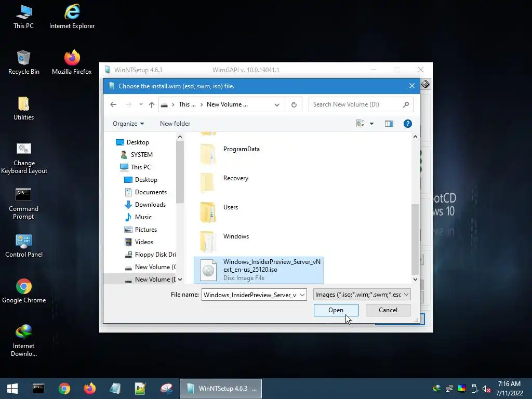532x399 pixels.
Task: Select Google Chrome desktop icon
Action: (24, 291)
